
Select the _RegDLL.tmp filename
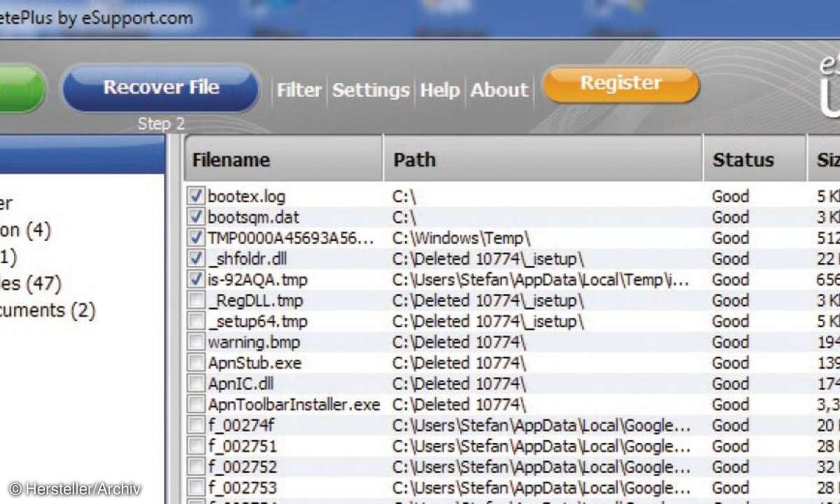tap(257, 301)
